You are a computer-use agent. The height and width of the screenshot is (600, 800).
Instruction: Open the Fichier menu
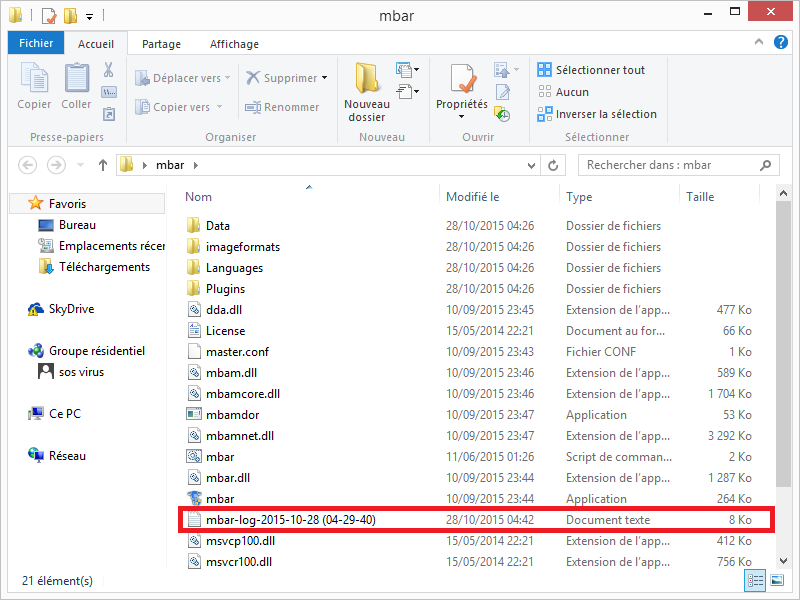coord(36,43)
